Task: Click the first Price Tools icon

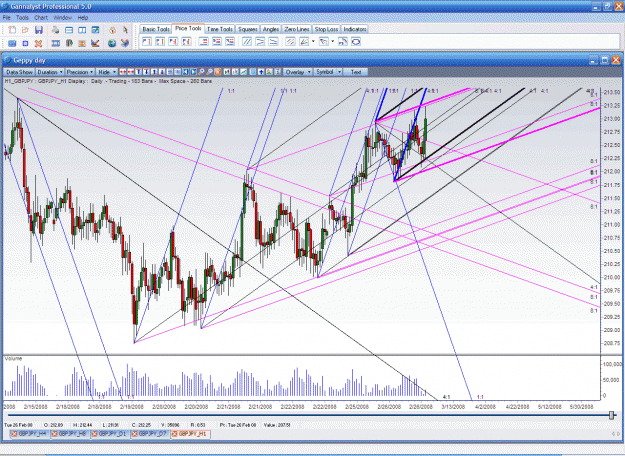Action: coord(147,41)
